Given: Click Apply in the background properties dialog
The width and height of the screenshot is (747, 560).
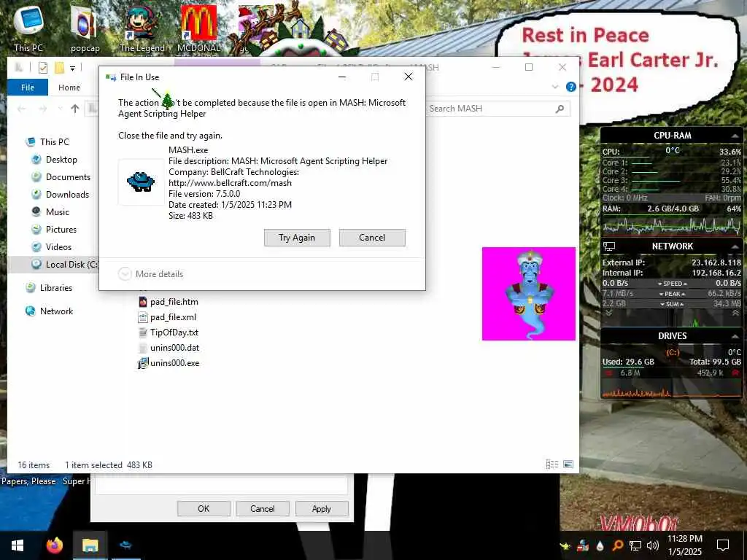Looking at the screenshot, I should tap(322, 508).
